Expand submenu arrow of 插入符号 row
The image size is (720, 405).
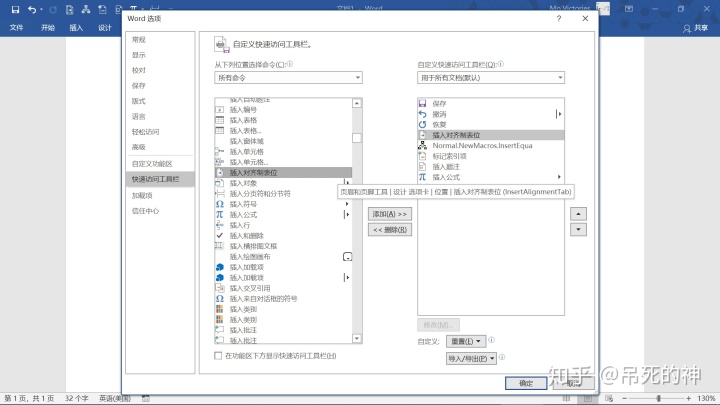pos(347,204)
